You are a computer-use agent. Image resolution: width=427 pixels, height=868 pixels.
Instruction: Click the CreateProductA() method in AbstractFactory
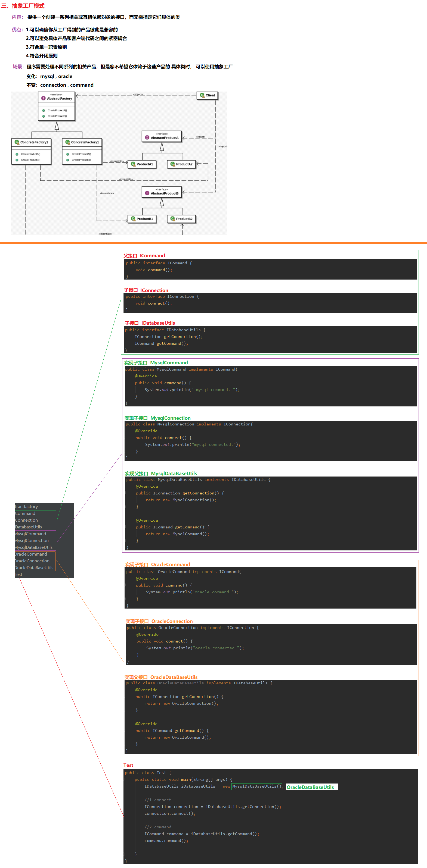[x=57, y=111]
